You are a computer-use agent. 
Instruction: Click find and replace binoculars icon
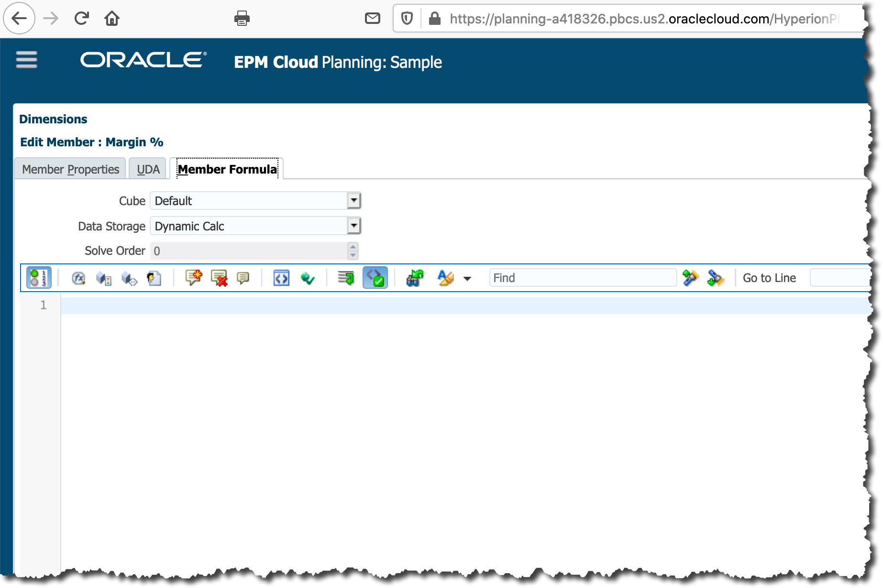pyautogui.click(x=415, y=278)
